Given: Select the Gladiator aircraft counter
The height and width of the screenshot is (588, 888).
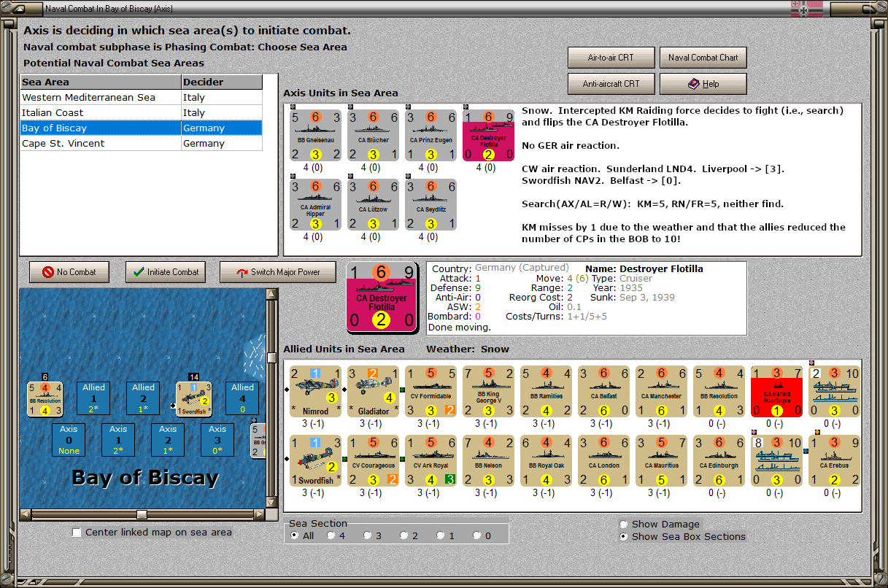Looking at the screenshot, I should pos(374,391).
